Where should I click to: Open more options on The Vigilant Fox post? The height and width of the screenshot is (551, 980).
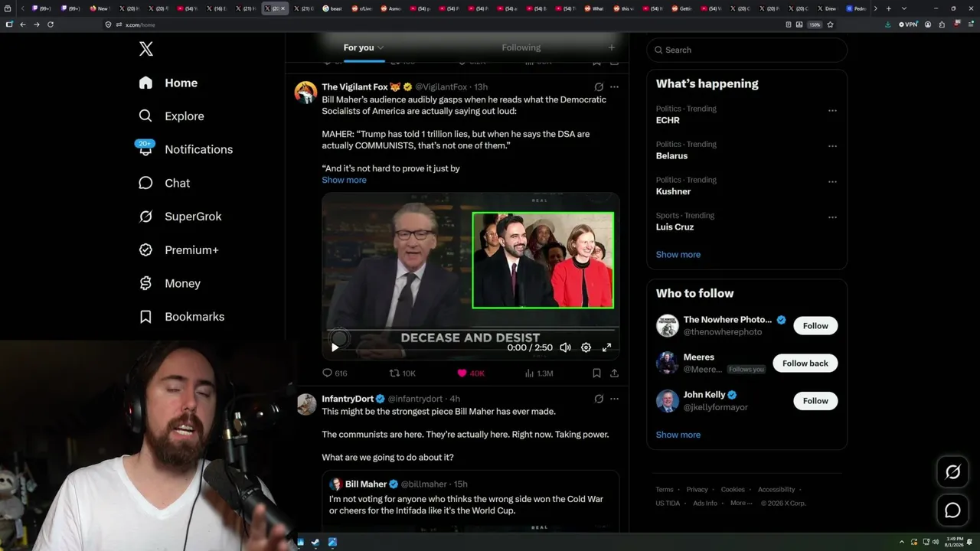[x=614, y=87]
